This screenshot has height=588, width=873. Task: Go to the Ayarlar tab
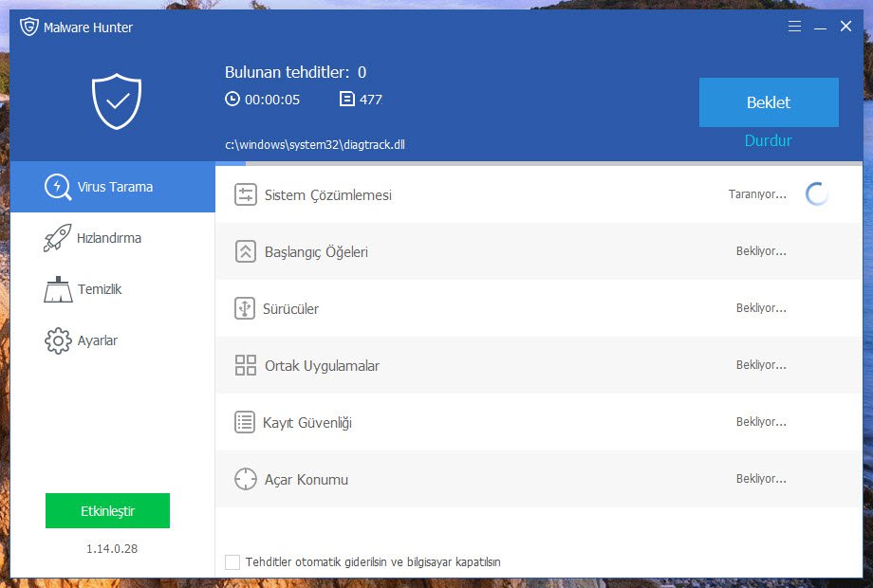click(113, 340)
